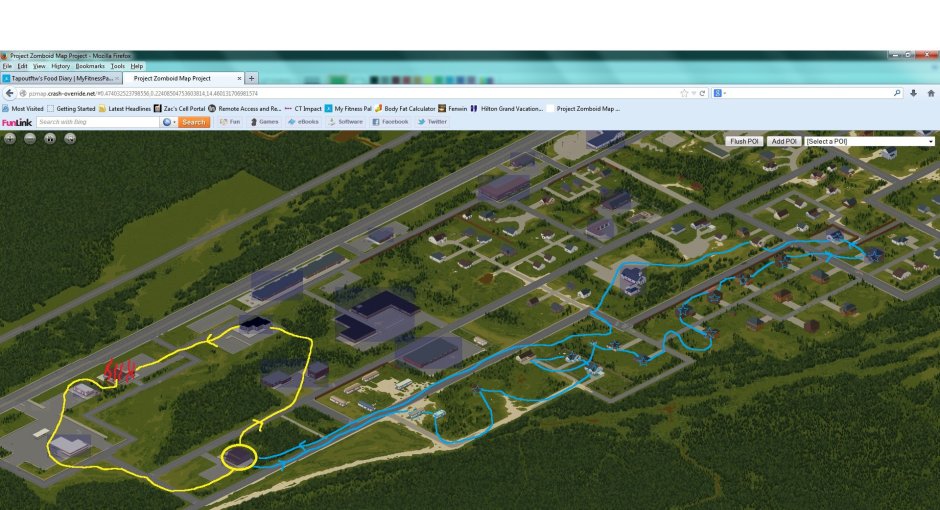
Task: Zoom in on the map
Action: (x=10, y=138)
